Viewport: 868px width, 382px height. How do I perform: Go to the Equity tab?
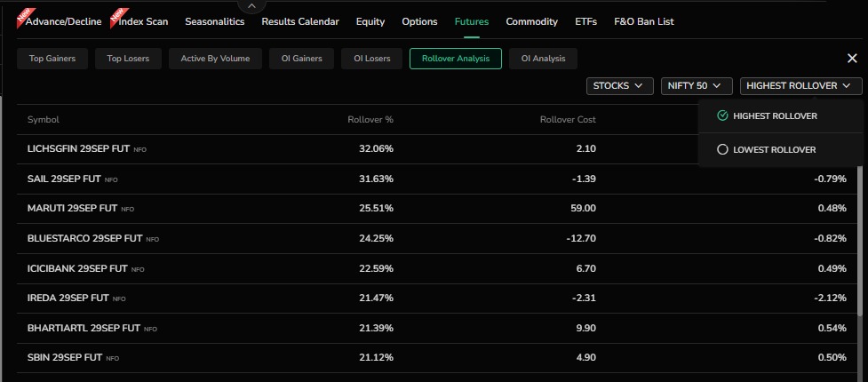click(370, 21)
